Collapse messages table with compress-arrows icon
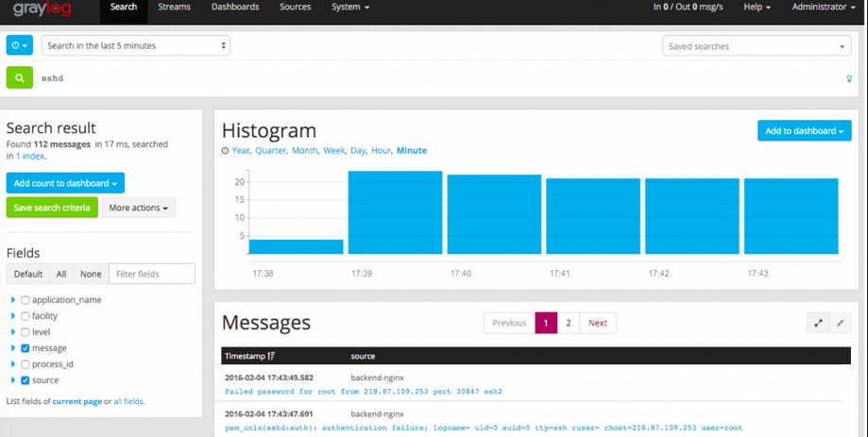 coord(841,323)
